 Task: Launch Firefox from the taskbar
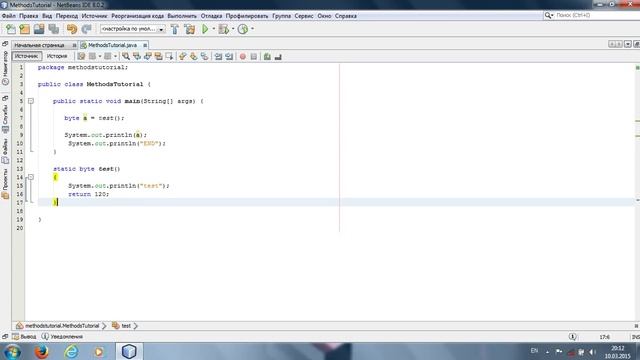coord(42,351)
